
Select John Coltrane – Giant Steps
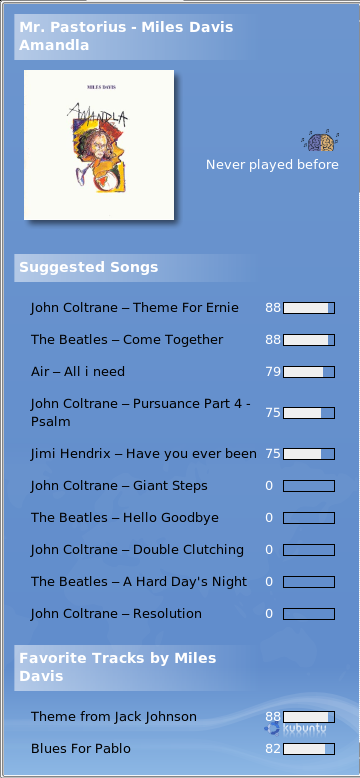119,486
